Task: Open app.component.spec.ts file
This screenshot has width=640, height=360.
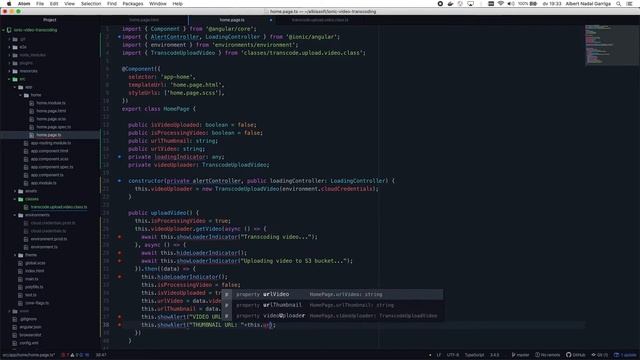Action: (52, 167)
